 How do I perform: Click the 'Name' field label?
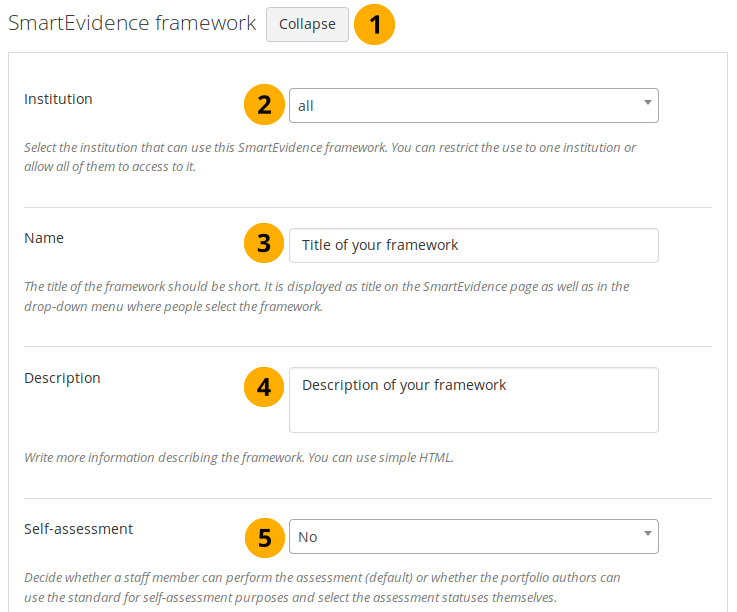click(44, 238)
